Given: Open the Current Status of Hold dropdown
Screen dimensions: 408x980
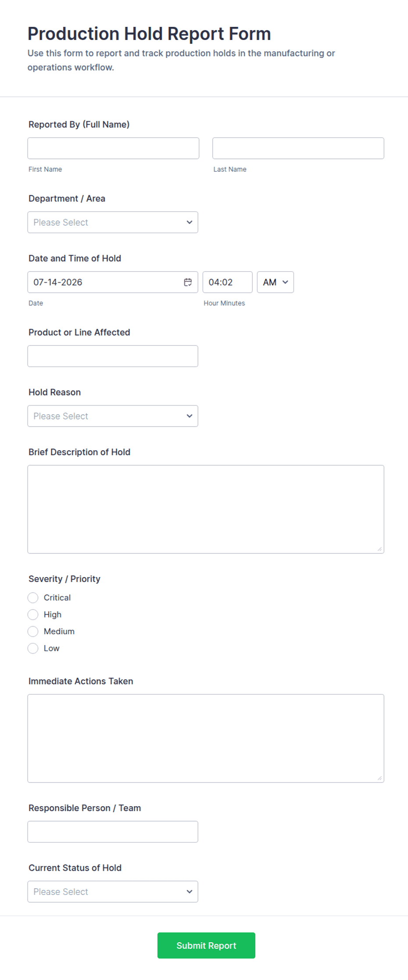Looking at the screenshot, I should pyautogui.click(x=113, y=892).
